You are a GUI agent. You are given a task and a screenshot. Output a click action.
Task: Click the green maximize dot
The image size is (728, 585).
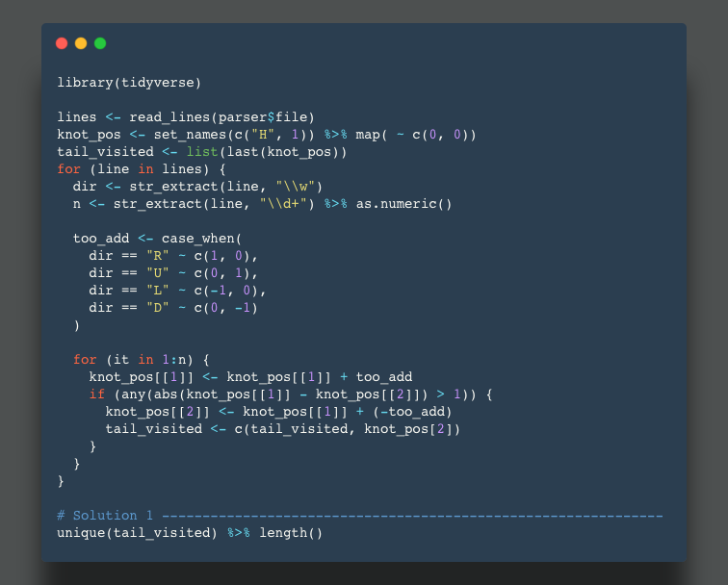(100, 43)
